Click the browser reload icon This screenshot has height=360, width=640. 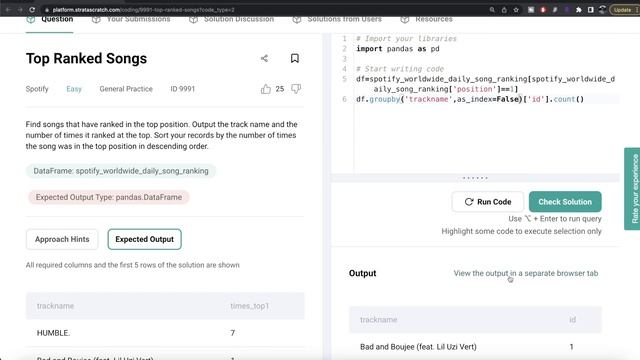[x=32, y=10]
